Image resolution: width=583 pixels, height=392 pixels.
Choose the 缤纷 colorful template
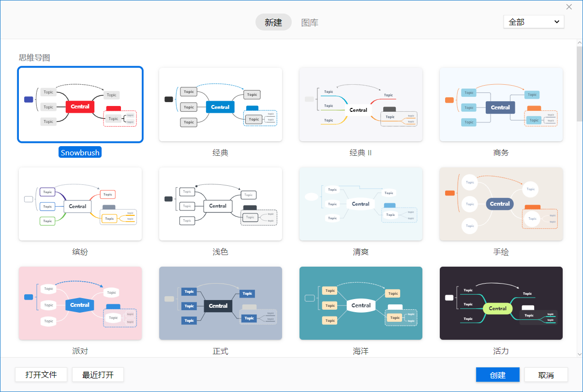[x=80, y=204]
